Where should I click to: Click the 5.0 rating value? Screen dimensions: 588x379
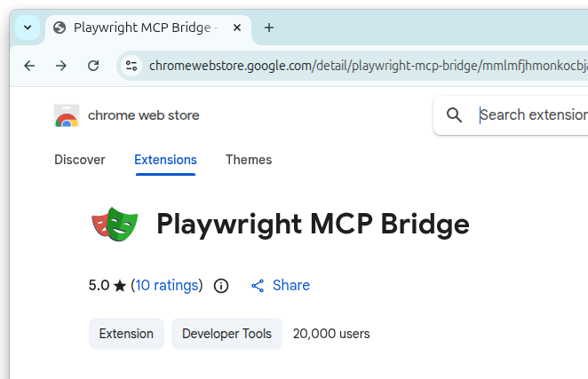click(99, 285)
